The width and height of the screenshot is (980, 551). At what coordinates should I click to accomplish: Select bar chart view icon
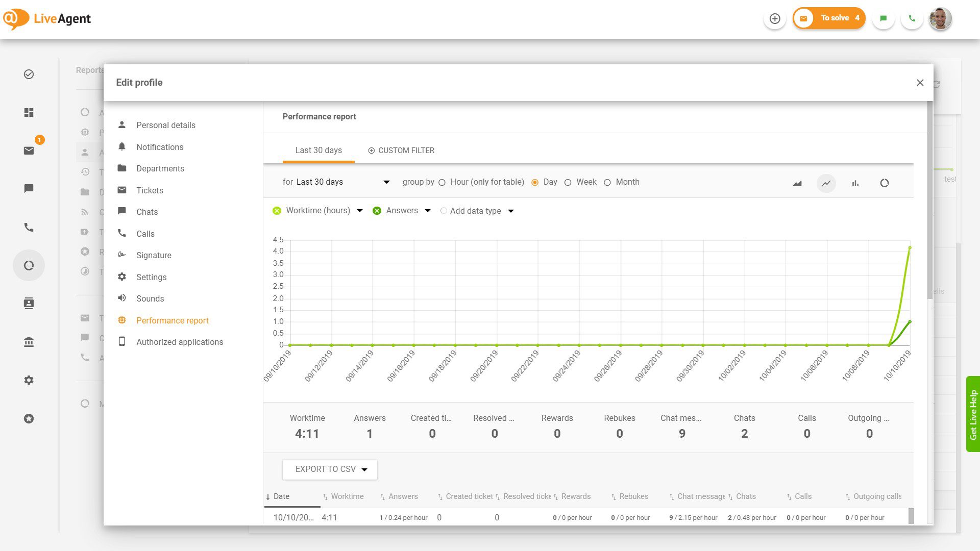[x=855, y=183]
